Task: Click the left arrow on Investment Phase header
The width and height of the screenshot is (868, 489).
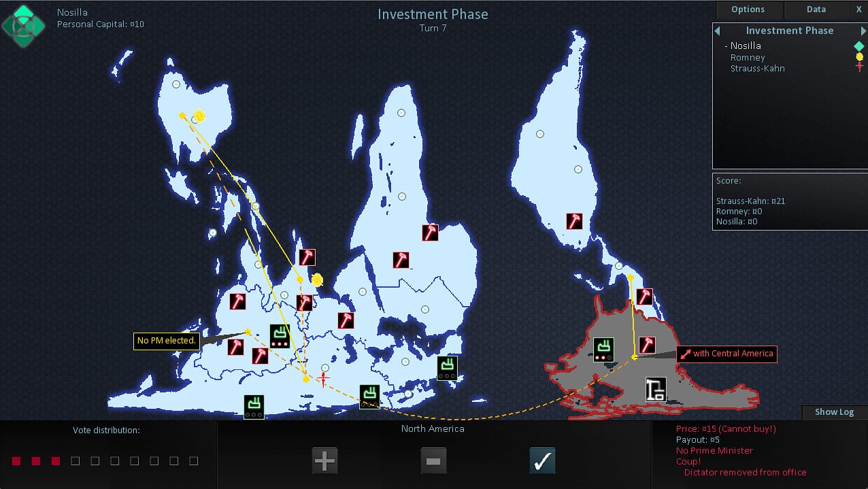Action: click(x=717, y=31)
